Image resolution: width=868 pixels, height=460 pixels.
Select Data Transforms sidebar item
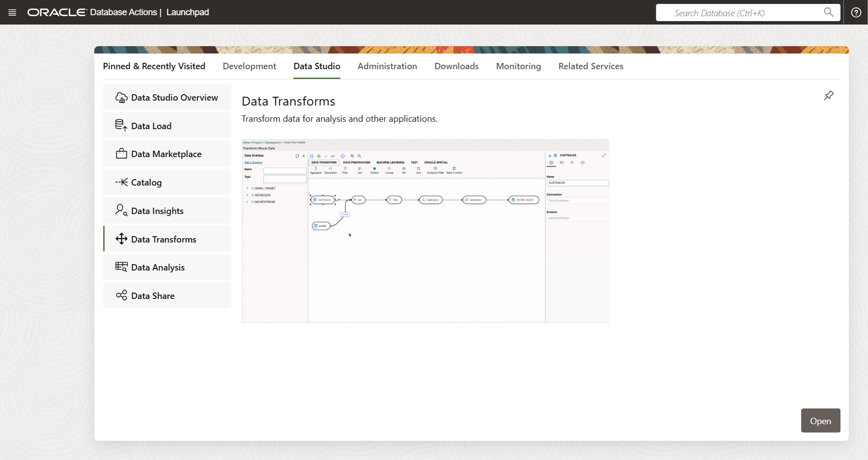click(x=167, y=239)
